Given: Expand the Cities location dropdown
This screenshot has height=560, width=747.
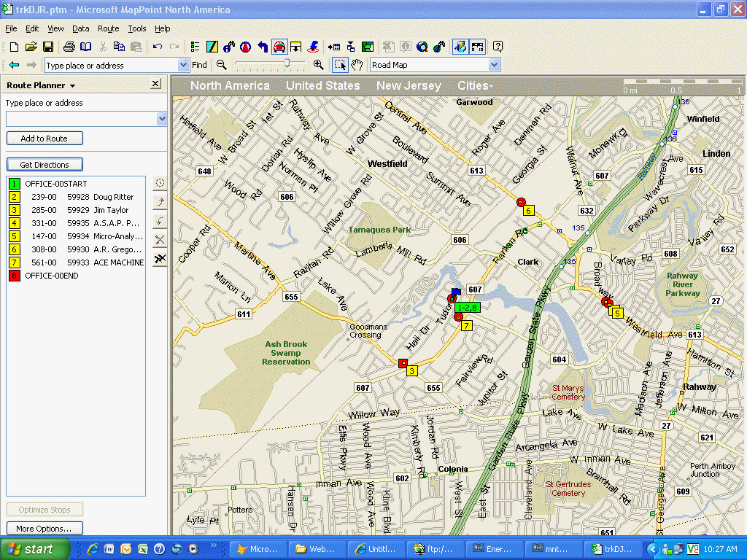Looking at the screenshot, I should (476, 86).
